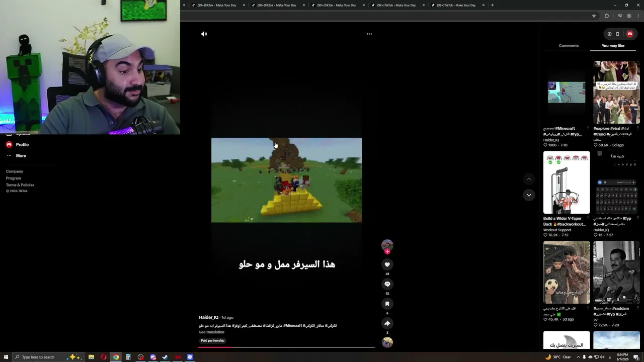Image resolution: width=644 pixels, height=362 pixels.
Task: Share the video using the arrow icon
Action: 387,323
